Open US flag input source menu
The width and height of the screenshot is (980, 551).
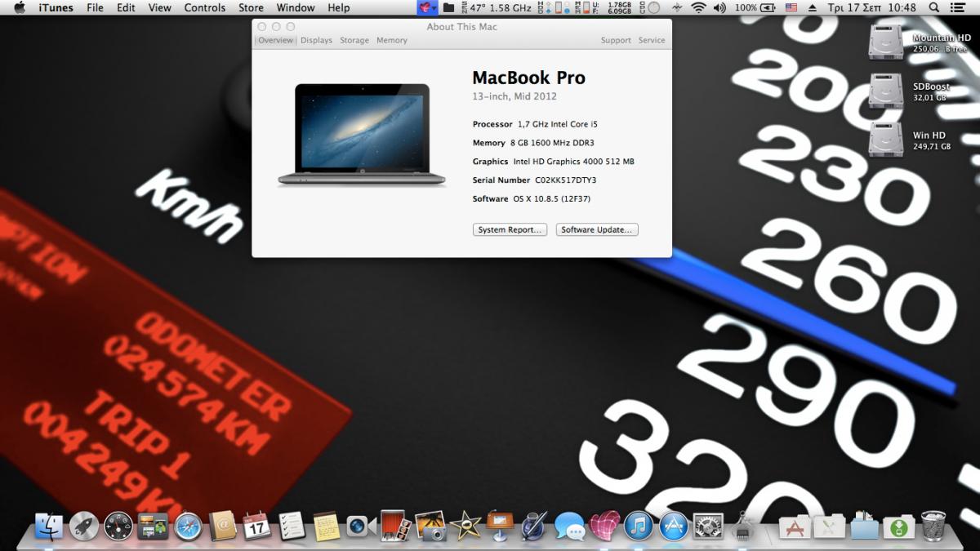point(791,7)
